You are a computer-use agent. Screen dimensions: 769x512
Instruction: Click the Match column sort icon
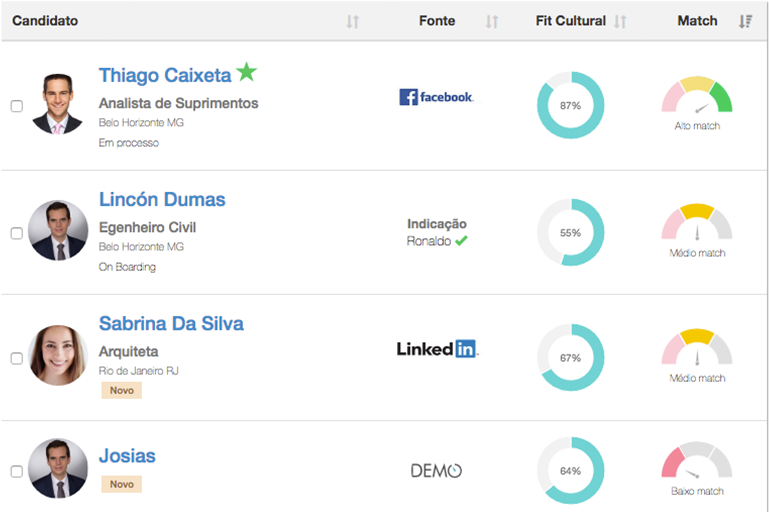point(745,21)
